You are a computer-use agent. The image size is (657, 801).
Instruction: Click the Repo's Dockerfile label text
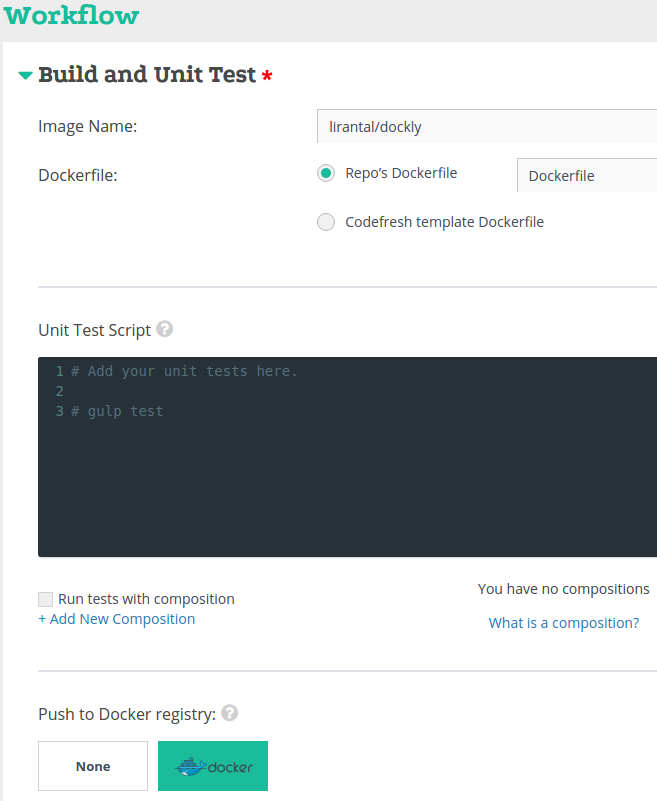(x=401, y=173)
